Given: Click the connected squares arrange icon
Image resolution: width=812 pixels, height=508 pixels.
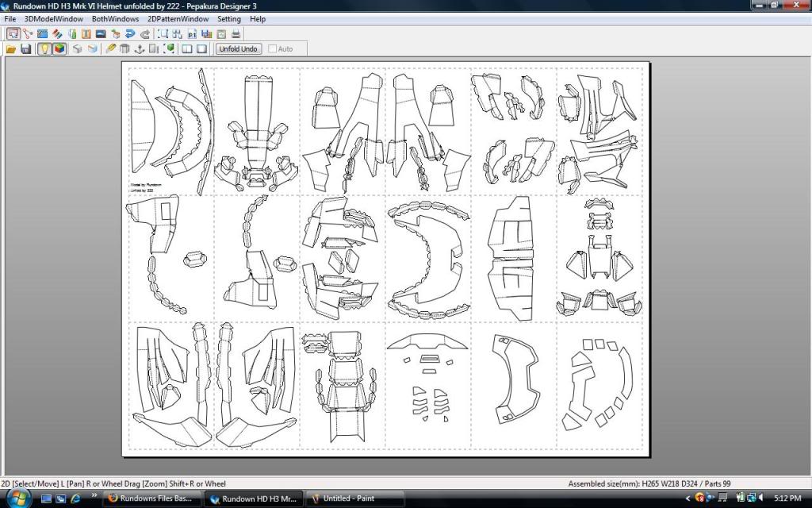Looking at the screenshot, I should tap(178, 33).
